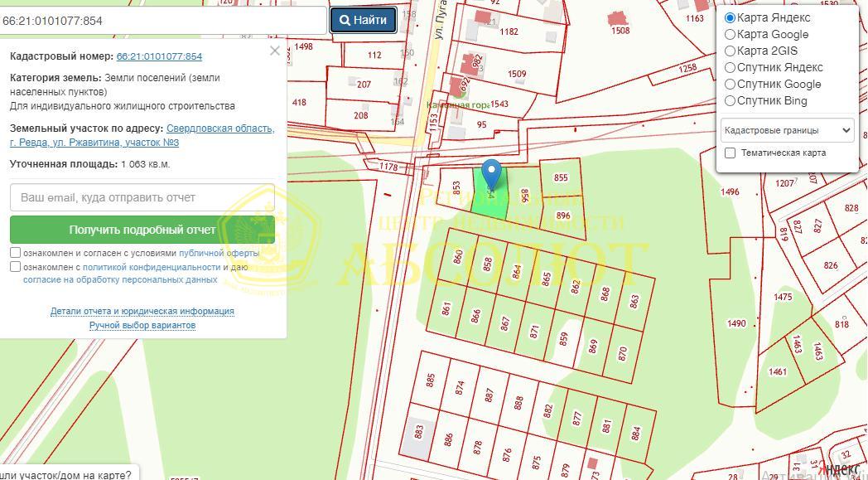Select Спутник Bing radio option
Viewport: 868px width, 480px height.
731,101
